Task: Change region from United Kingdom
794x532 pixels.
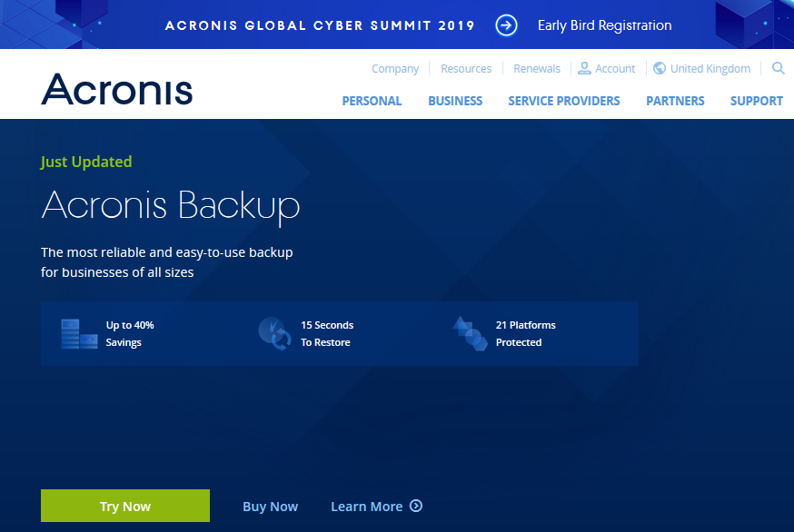Action: (710, 69)
